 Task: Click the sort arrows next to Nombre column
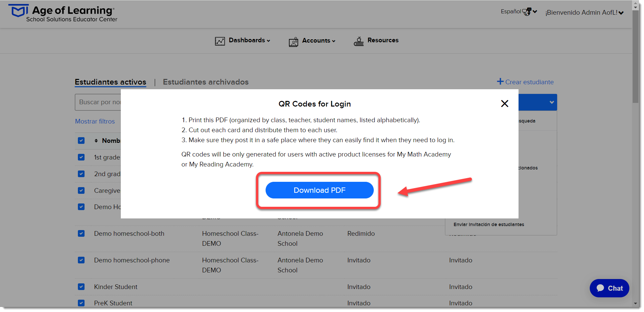[96, 141]
